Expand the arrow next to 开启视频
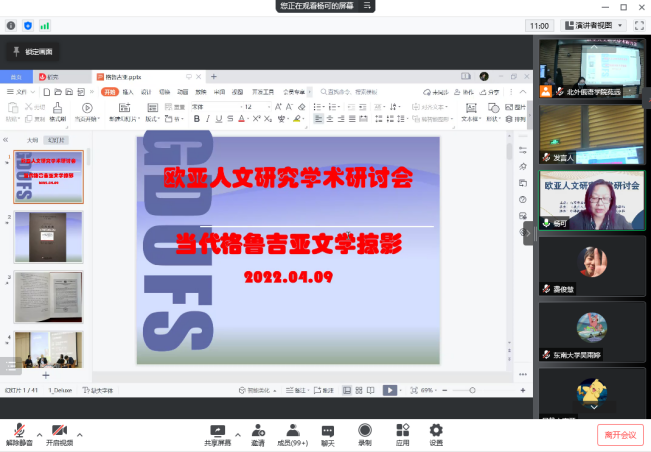This screenshot has height=452, width=651. point(80,435)
